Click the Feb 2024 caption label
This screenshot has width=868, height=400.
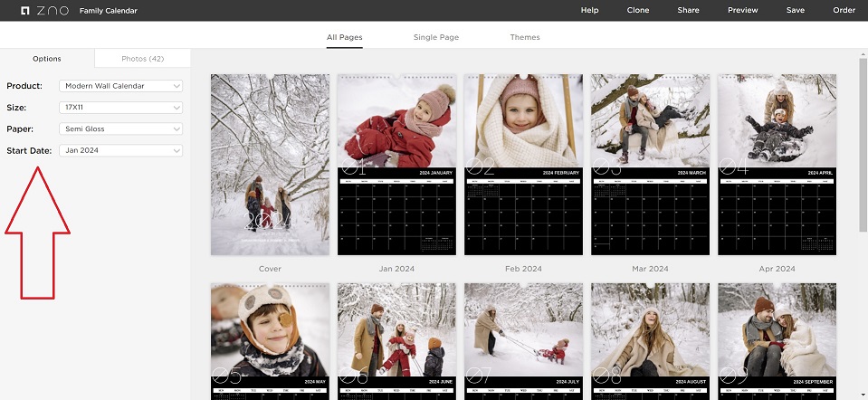click(x=524, y=269)
